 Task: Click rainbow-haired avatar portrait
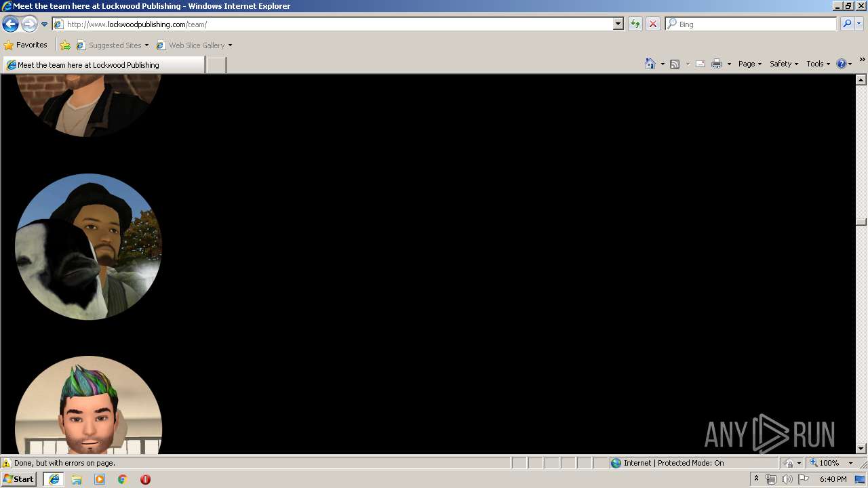pyautogui.click(x=88, y=405)
